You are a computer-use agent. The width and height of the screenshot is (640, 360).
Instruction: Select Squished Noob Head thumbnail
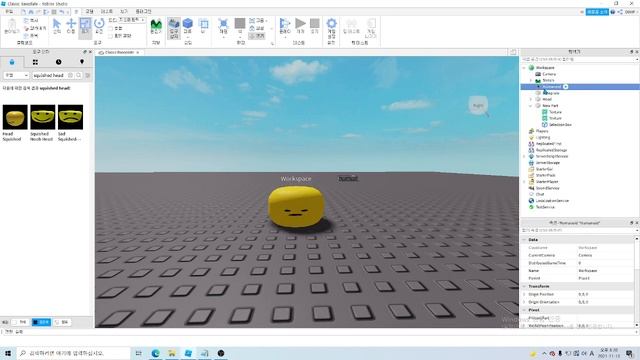(x=42, y=117)
